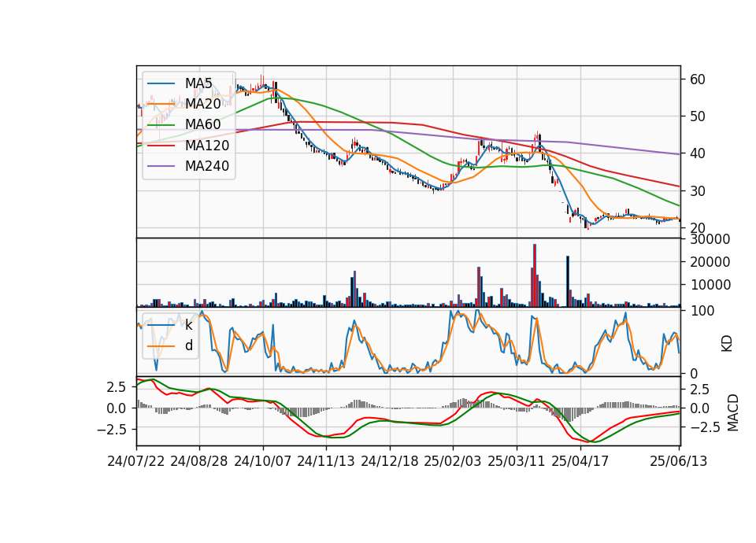Click the 20000 volume axis label
The width and height of the screenshot is (756, 543).
(710, 262)
